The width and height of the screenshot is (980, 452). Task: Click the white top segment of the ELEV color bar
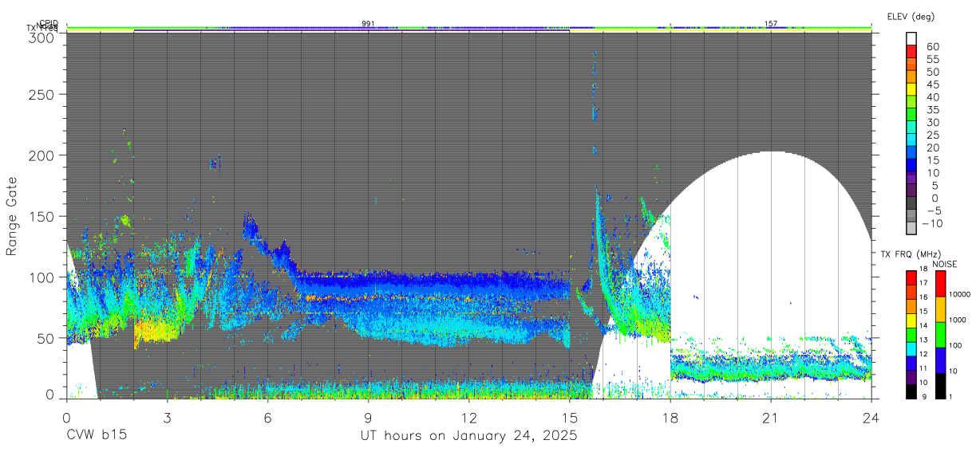[x=911, y=37]
